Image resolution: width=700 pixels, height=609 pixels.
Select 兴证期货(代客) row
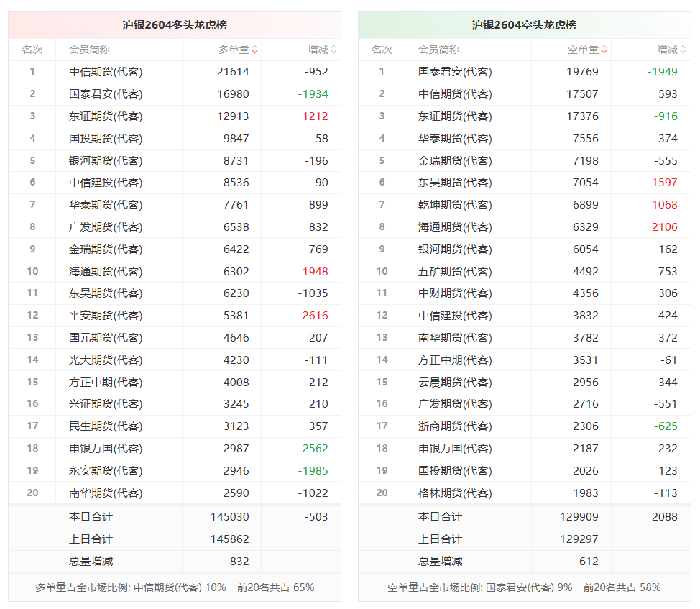[x=175, y=404]
